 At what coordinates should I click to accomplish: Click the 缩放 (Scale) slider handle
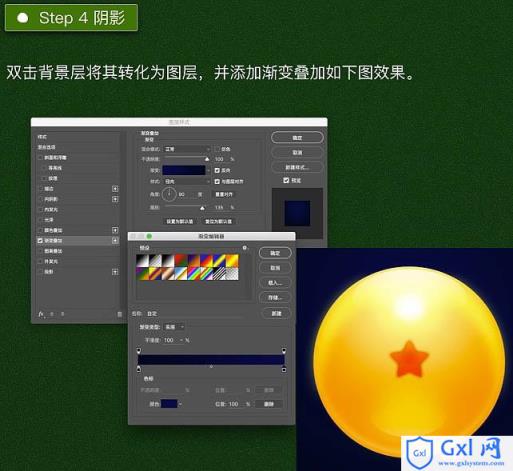coord(202,208)
